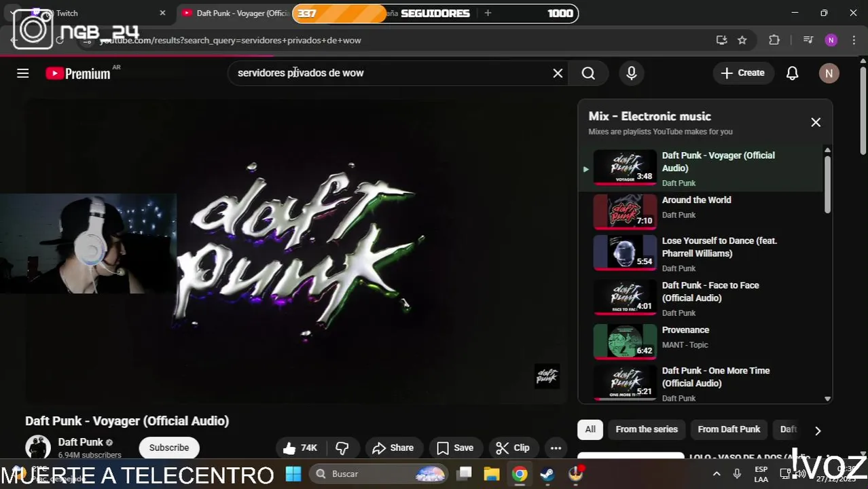Switch ESP LAA keyboard language
This screenshot has height=489, width=868.
[761, 474]
